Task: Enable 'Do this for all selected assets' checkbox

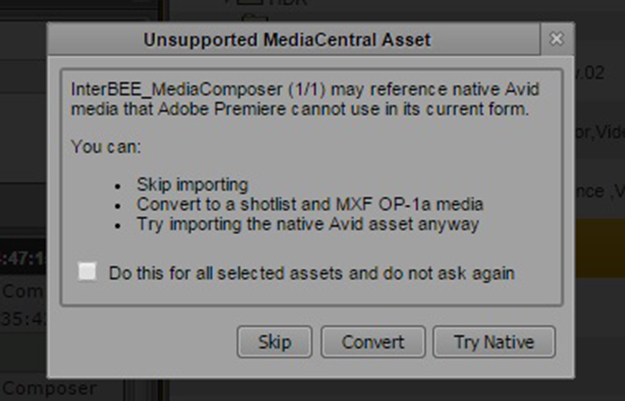Action: click(x=88, y=271)
